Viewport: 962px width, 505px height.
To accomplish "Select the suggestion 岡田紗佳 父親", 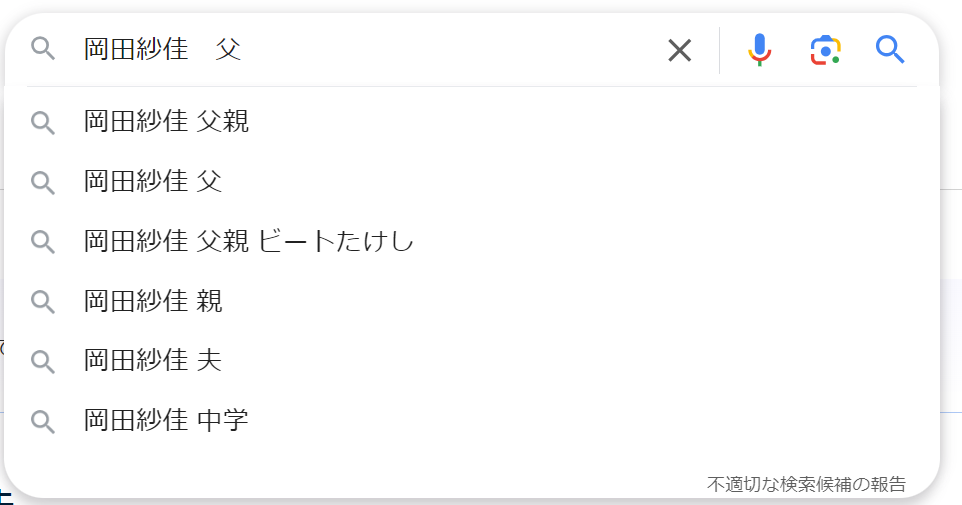I will pos(472,121).
